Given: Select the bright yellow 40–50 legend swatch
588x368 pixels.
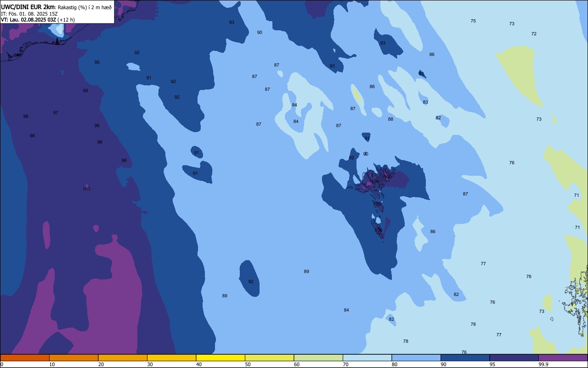Looking at the screenshot, I should click(x=220, y=357).
